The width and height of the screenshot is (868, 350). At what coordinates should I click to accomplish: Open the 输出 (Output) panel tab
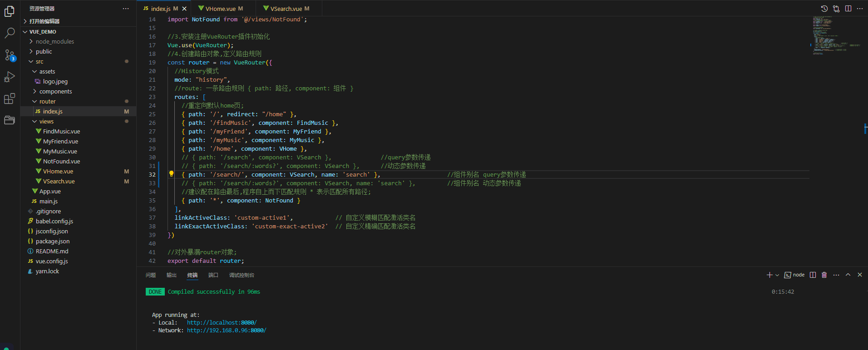(172, 276)
